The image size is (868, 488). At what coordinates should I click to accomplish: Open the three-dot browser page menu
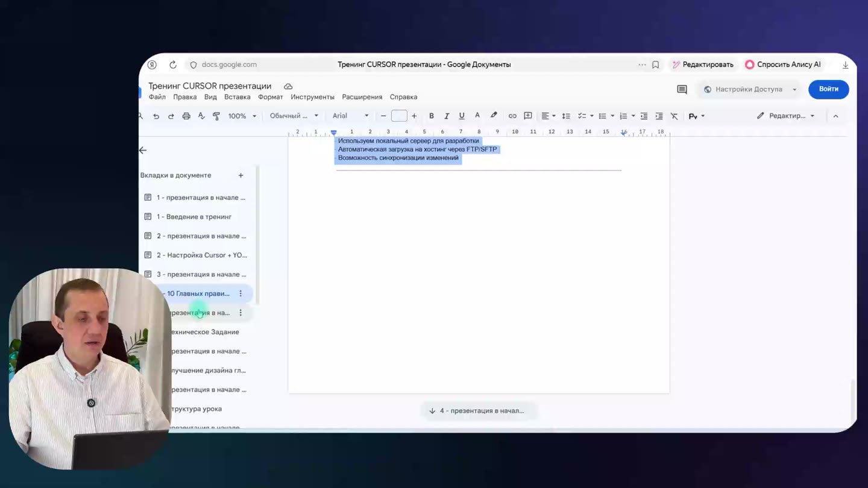tap(642, 64)
